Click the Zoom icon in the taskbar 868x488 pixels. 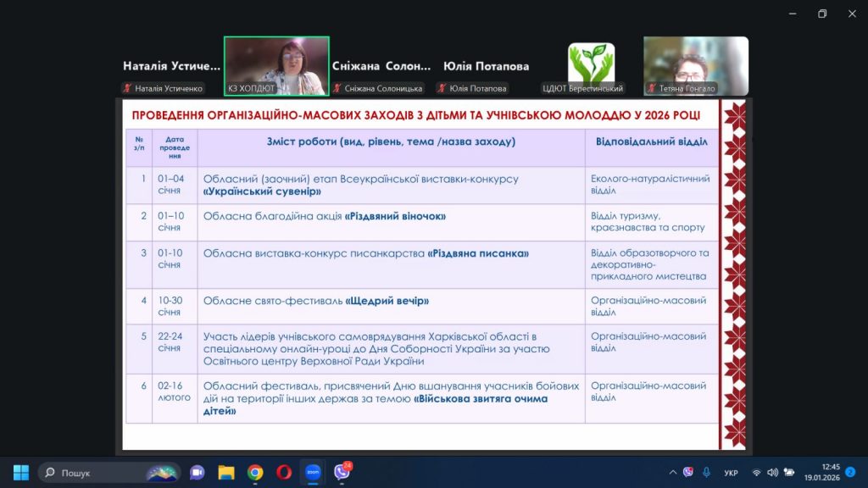[313, 472]
